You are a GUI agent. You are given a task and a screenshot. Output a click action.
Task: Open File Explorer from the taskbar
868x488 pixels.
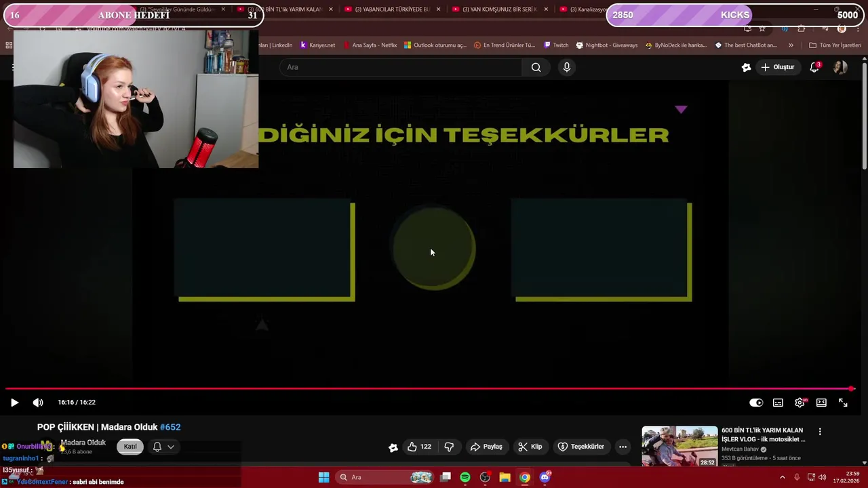[505, 477]
